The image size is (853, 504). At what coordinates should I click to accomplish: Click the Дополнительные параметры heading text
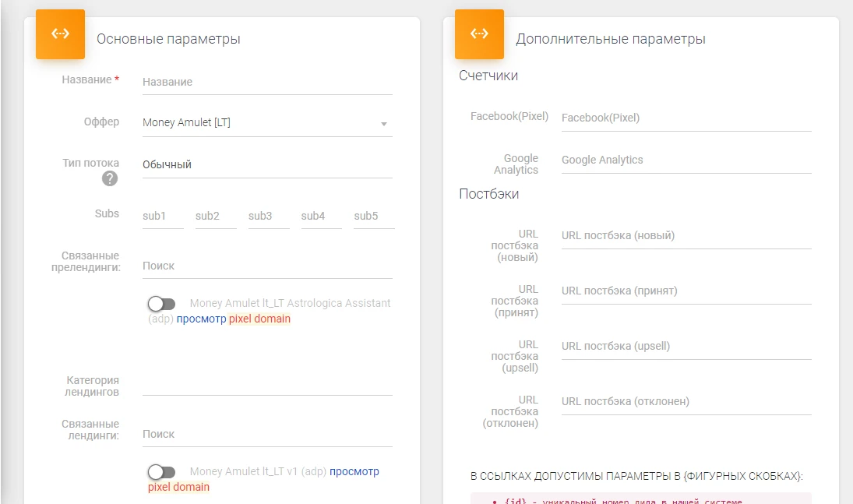coord(611,39)
